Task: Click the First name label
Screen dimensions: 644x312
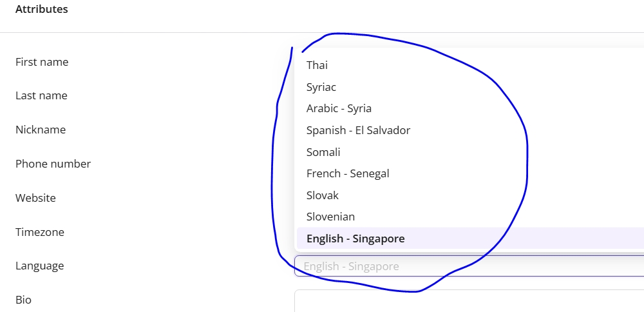Action: coord(42,62)
